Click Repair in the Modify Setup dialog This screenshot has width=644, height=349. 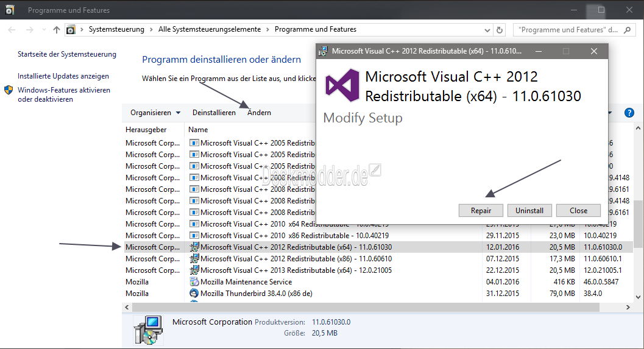pyautogui.click(x=481, y=211)
